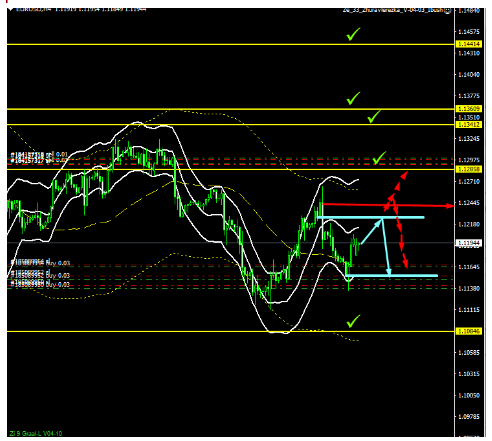Click the 1.09785 value on price axis
Screen dimensions: 492x441
click(469, 417)
